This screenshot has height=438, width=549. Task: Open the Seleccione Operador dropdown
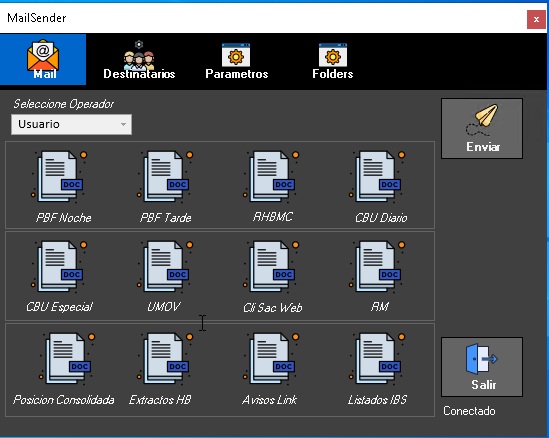71,124
